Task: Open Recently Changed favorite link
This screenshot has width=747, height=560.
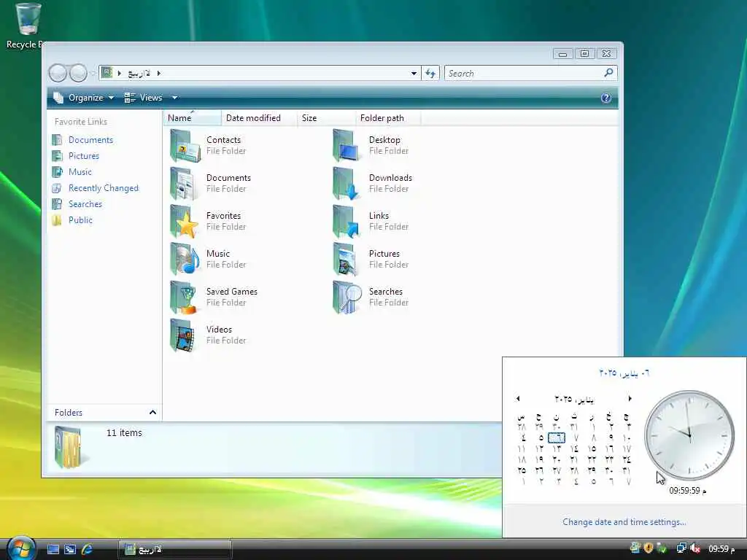Action: [x=104, y=188]
